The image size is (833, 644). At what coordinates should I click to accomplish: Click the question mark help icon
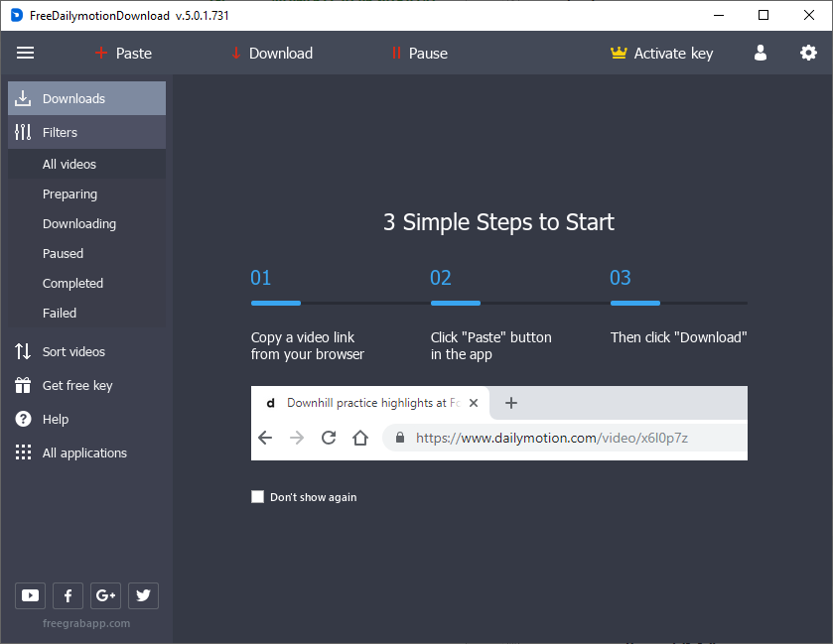click(23, 419)
